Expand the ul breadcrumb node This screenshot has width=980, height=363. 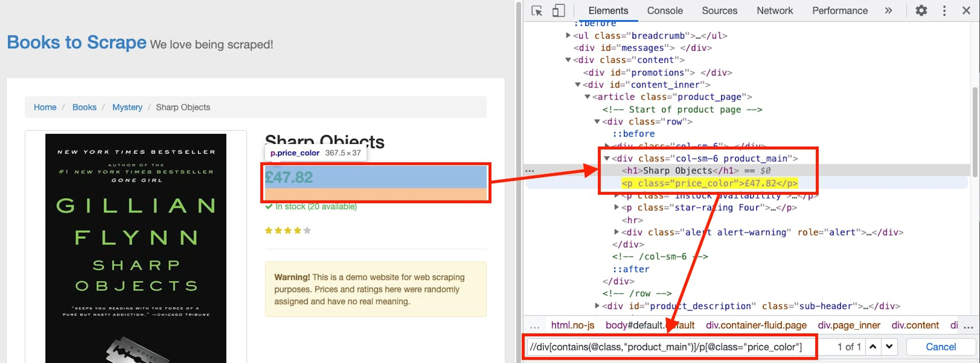tap(568, 36)
